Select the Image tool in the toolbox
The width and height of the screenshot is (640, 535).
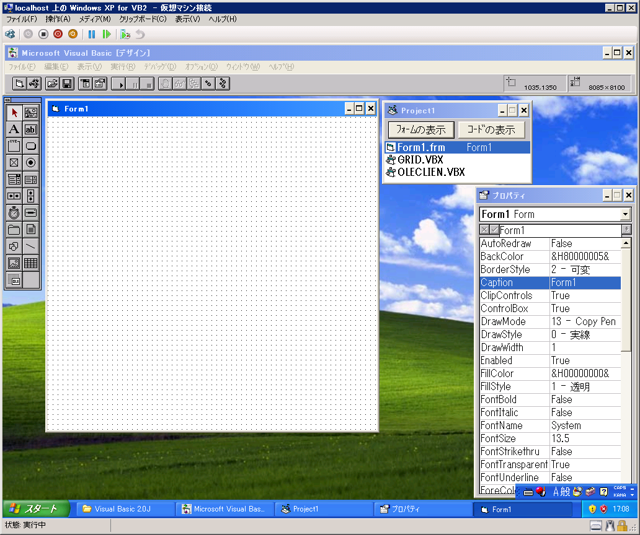[x=14, y=263]
